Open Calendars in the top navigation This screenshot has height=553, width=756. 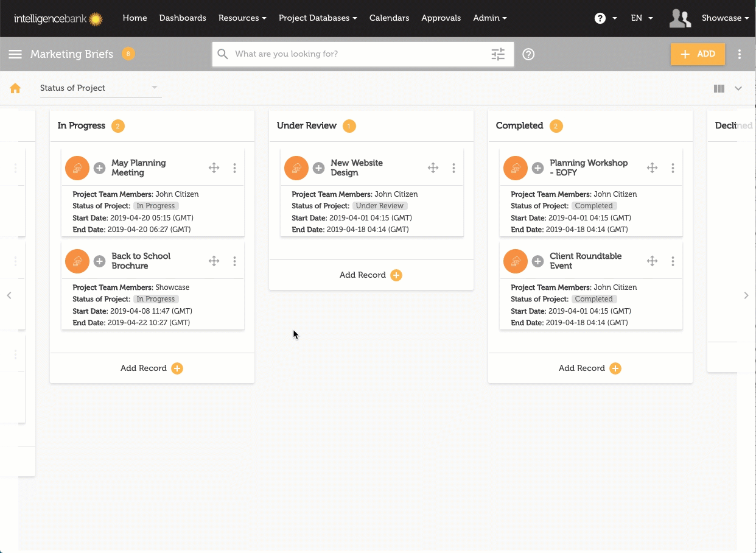(x=389, y=18)
